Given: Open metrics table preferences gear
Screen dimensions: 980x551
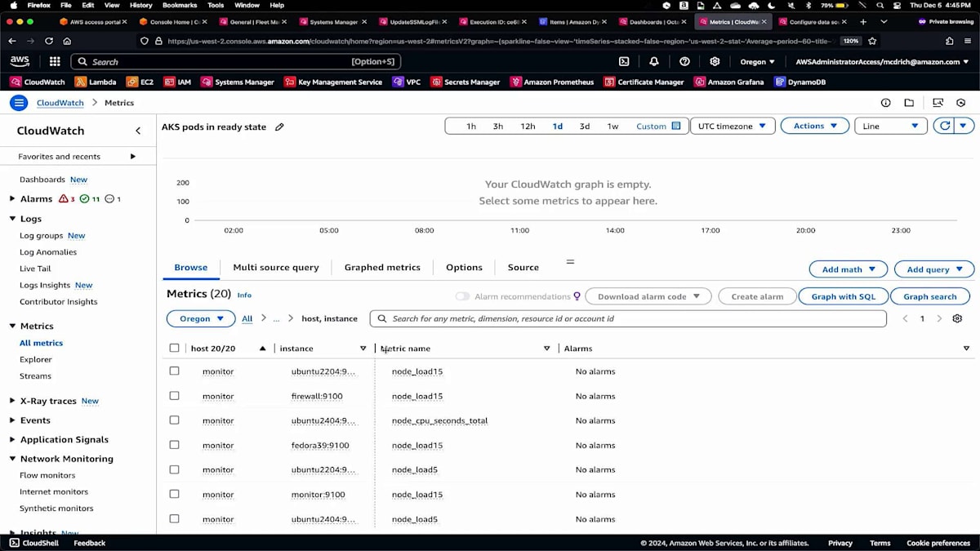Looking at the screenshot, I should click(x=957, y=318).
